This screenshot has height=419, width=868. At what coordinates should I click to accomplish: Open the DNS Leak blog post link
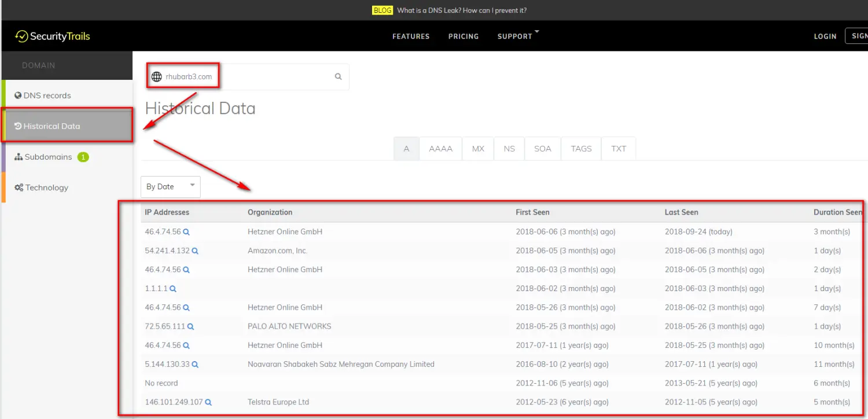[462, 10]
